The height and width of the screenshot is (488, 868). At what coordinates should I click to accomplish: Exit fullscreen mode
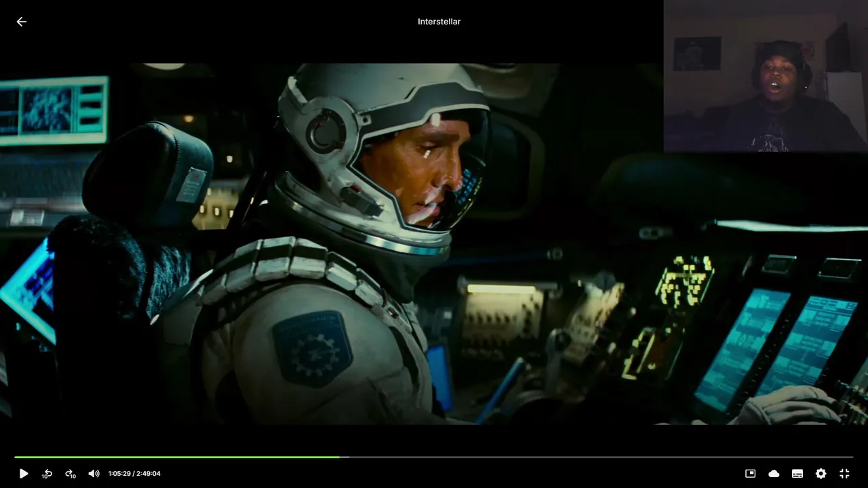844,474
